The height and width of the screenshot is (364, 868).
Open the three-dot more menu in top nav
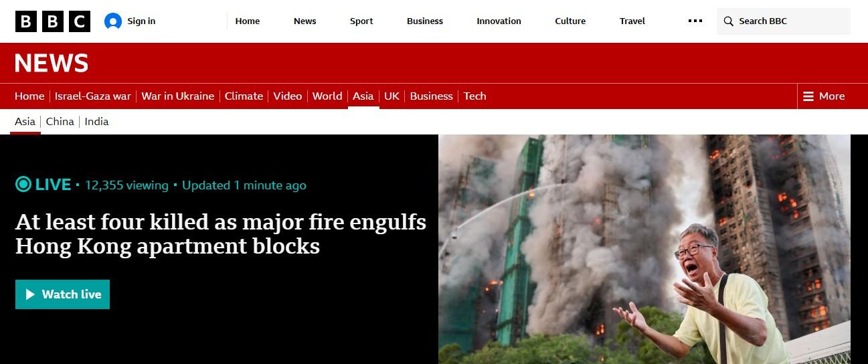coord(695,21)
